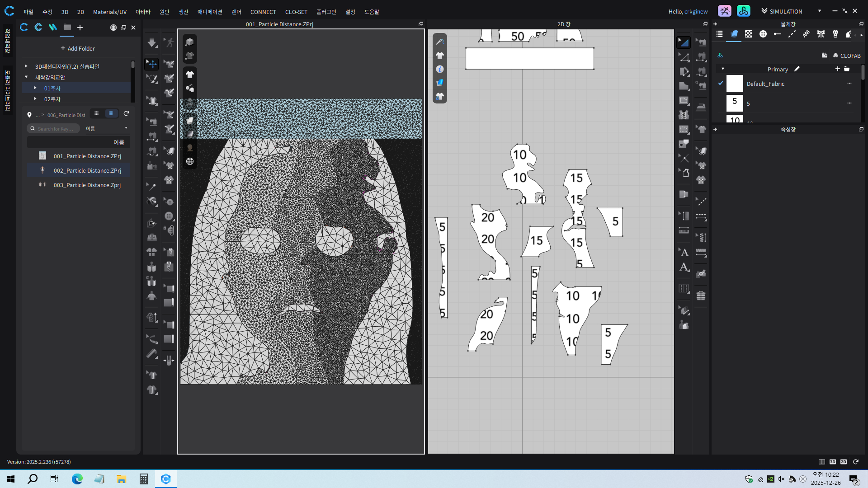Click the Add Folder button

click(78, 48)
